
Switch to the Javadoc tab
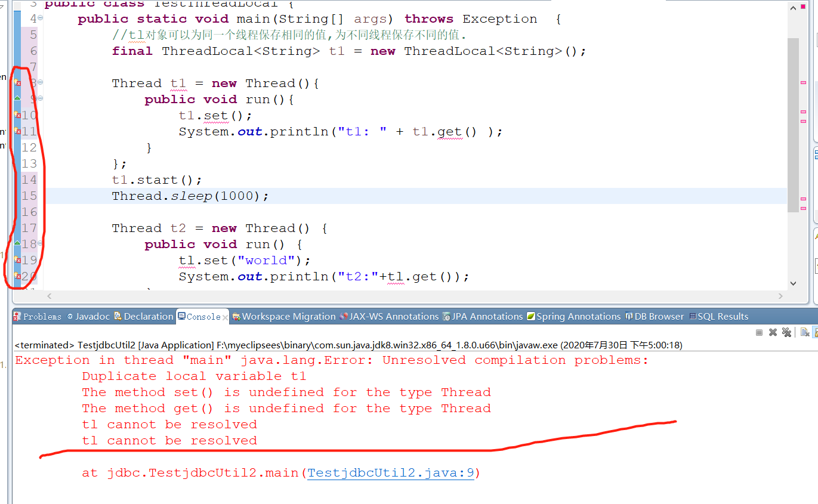click(x=88, y=317)
